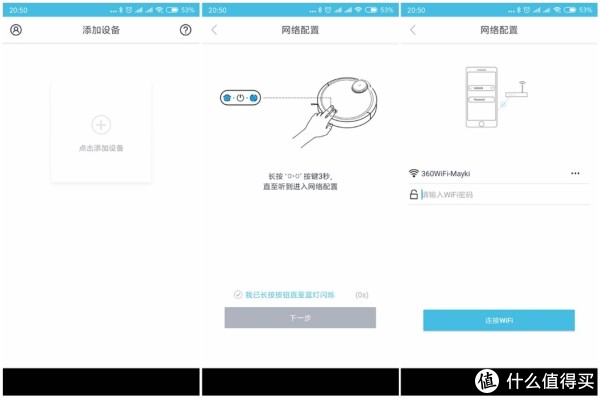Go back from the middle 网络配置 screen

[214, 30]
